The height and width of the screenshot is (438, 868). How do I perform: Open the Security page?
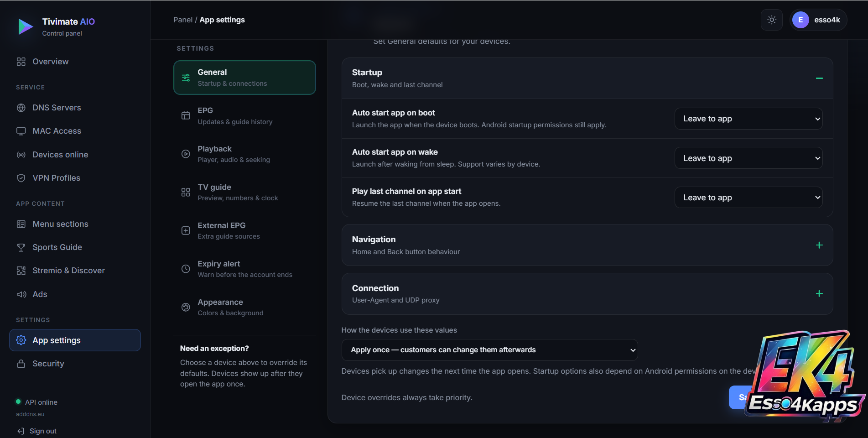[75, 364]
